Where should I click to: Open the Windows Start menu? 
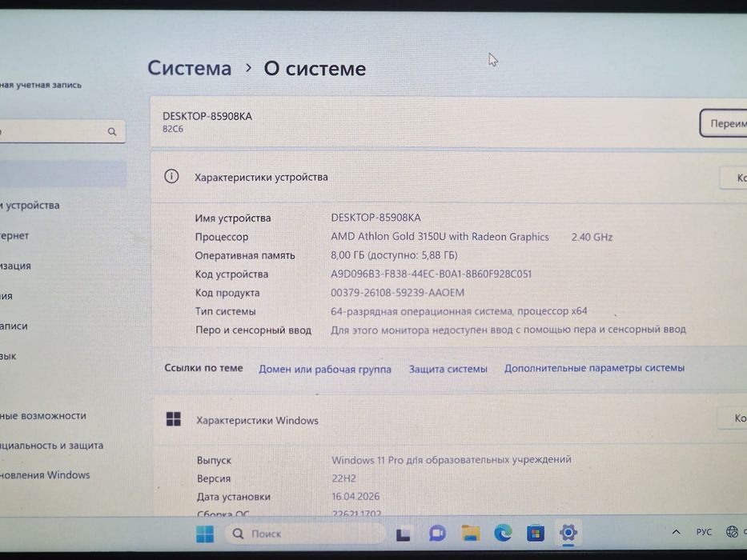[205, 534]
